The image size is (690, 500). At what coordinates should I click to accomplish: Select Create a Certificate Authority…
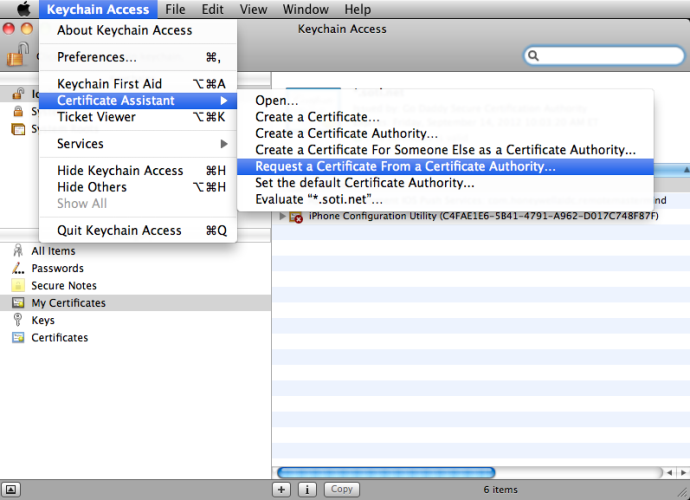tap(445, 133)
